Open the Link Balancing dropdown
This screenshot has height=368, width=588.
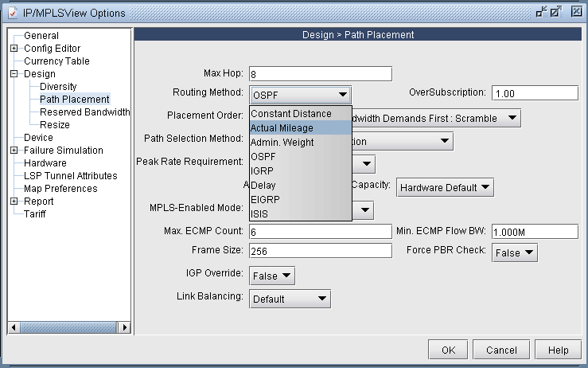pos(290,299)
